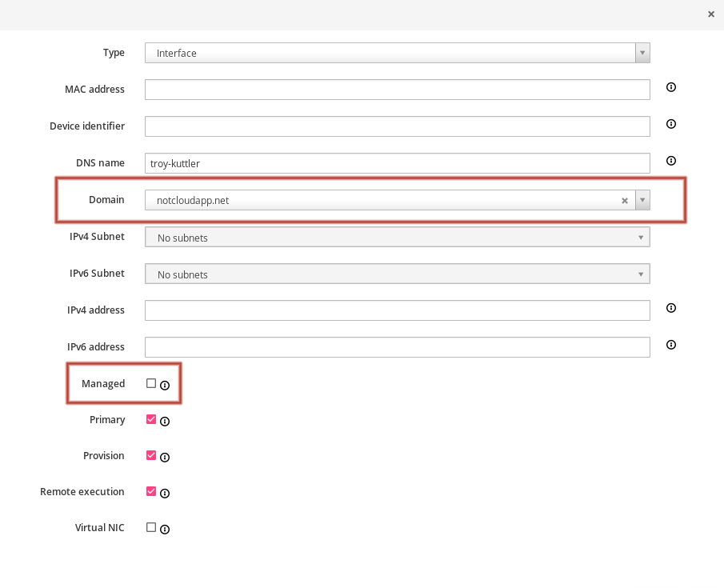Image resolution: width=724 pixels, height=588 pixels.
Task: Open the IPv4 address info icon
Action: [671, 308]
